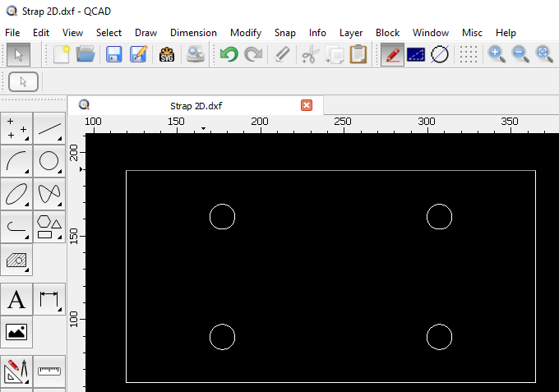This screenshot has height=392, width=559.
Task: Click the Undo arrow
Action: click(228, 55)
